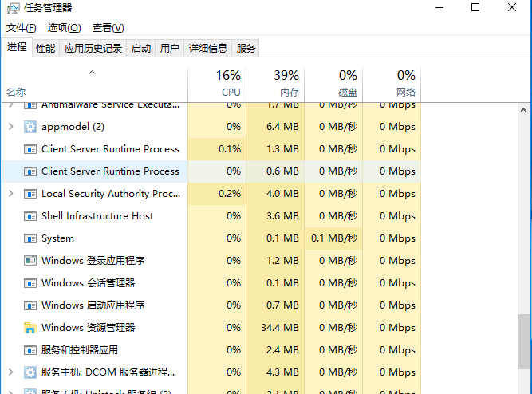The image size is (532, 394).
Task: Click the scroll up arrow of process list
Action: point(523,110)
